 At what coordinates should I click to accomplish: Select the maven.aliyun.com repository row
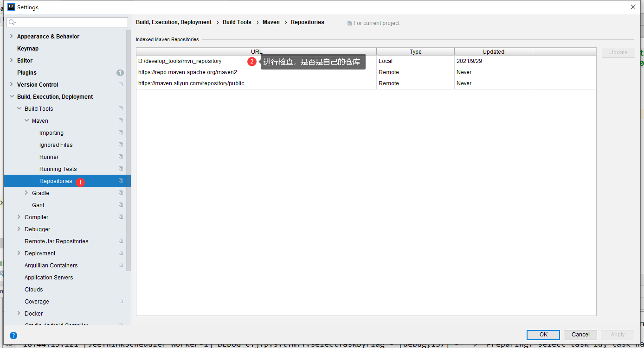pyautogui.click(x=366, y=83)
